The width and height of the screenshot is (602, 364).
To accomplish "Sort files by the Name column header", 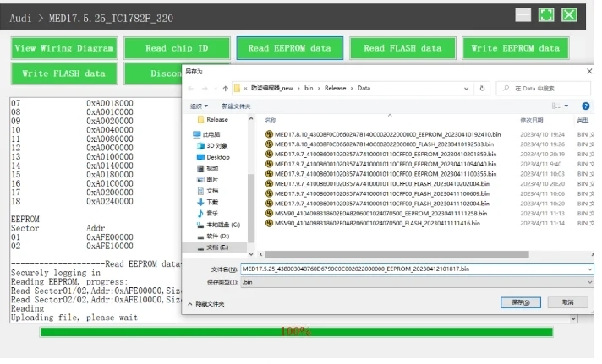I will pos(271,121).
